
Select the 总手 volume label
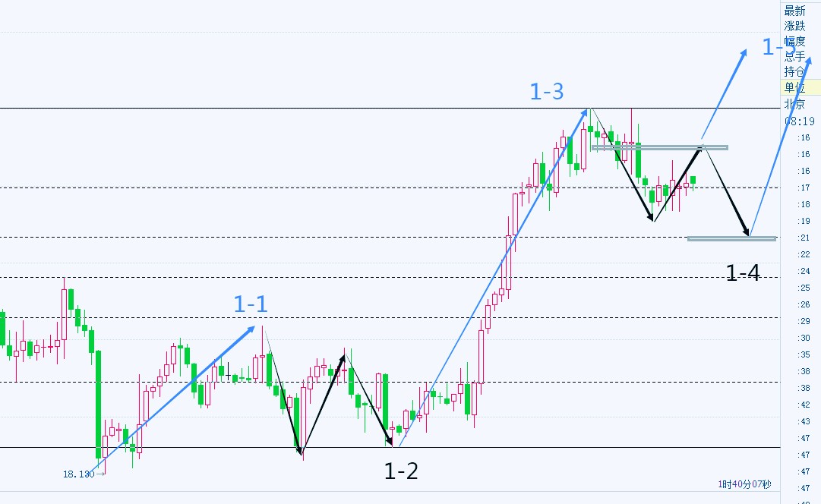pyautogui.click(x=794, y=56)
